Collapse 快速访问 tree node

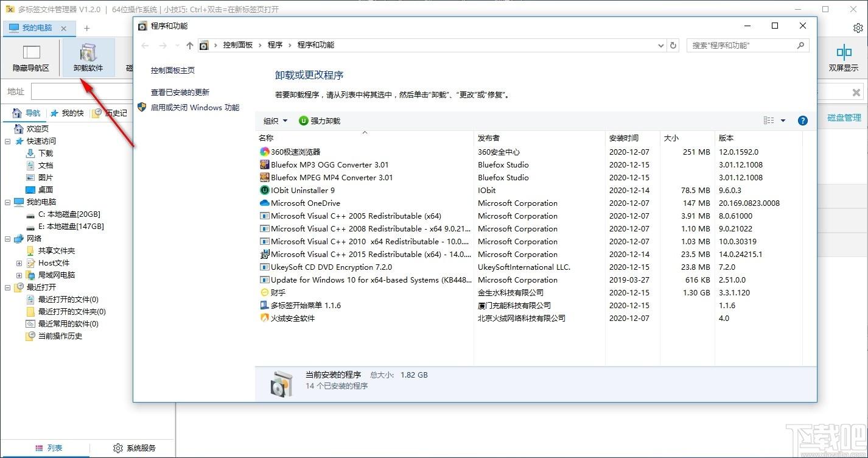coord(8,141)
